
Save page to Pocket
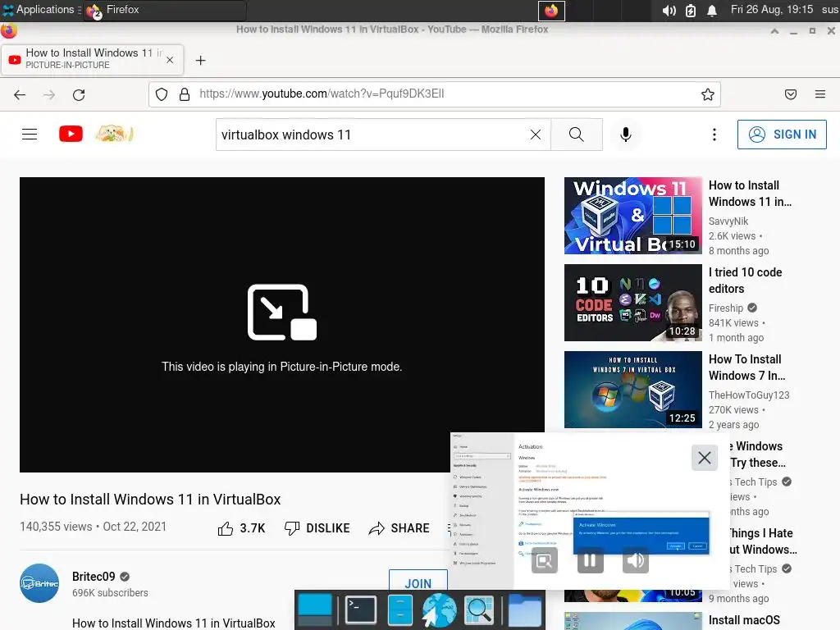pyautogui.click(x=790, y=94)
